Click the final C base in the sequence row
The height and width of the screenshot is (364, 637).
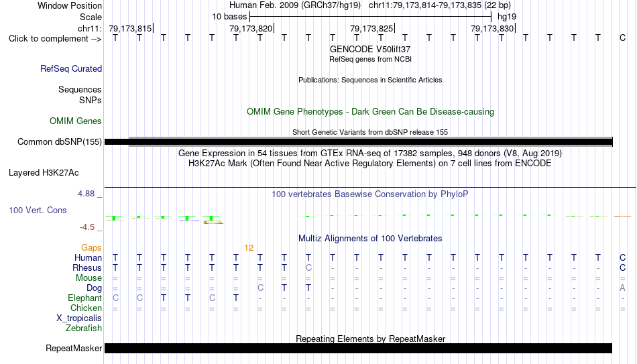click(622, 38)
